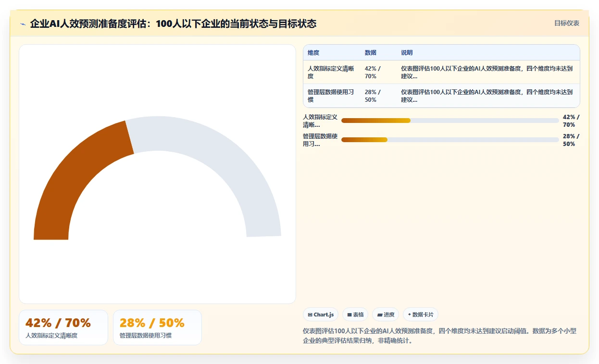
Task: Click the 人效指标定义清晰度 table cell
Action: pyautogui.click(x=332, y=73)
